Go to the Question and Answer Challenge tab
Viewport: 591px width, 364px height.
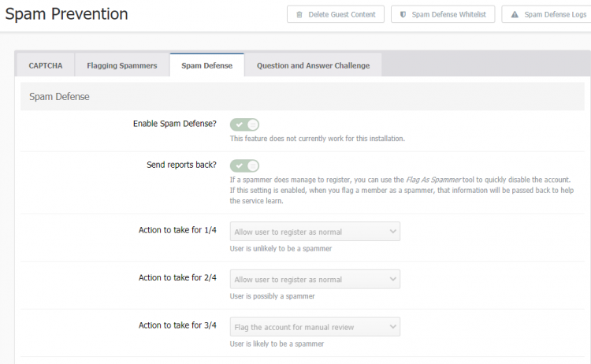click(313, 65)
